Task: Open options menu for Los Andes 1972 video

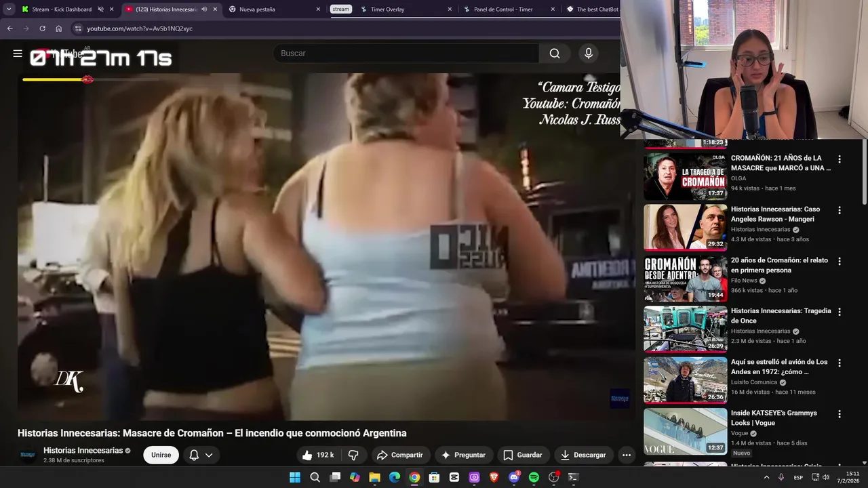Action: tap(840, 363)
